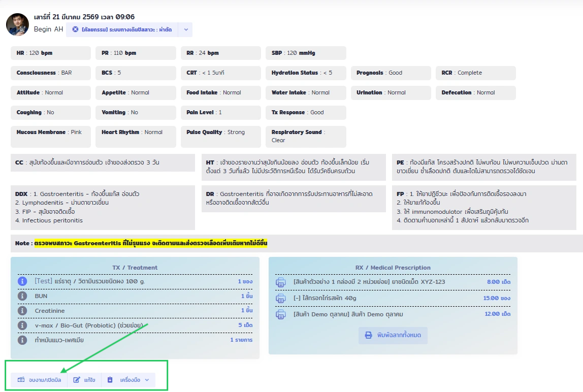Click the 8.00 เม็ด quantity

499,282
